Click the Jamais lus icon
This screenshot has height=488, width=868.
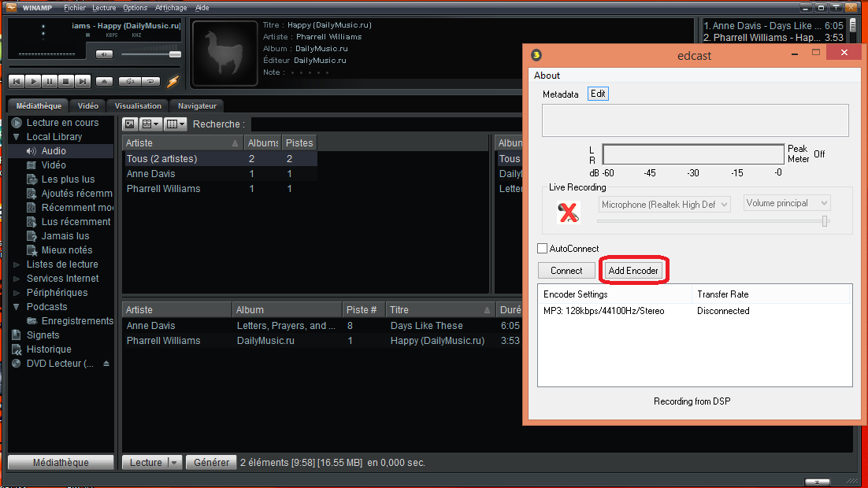tap(32, 235)
